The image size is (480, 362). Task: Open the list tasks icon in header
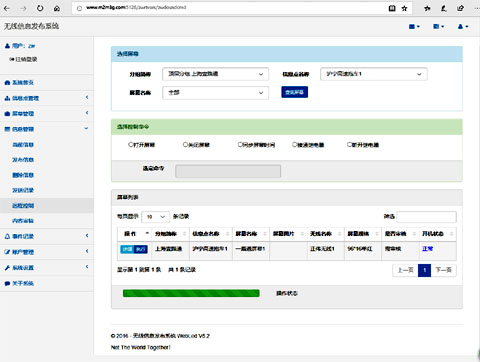(x=438, y=26)
